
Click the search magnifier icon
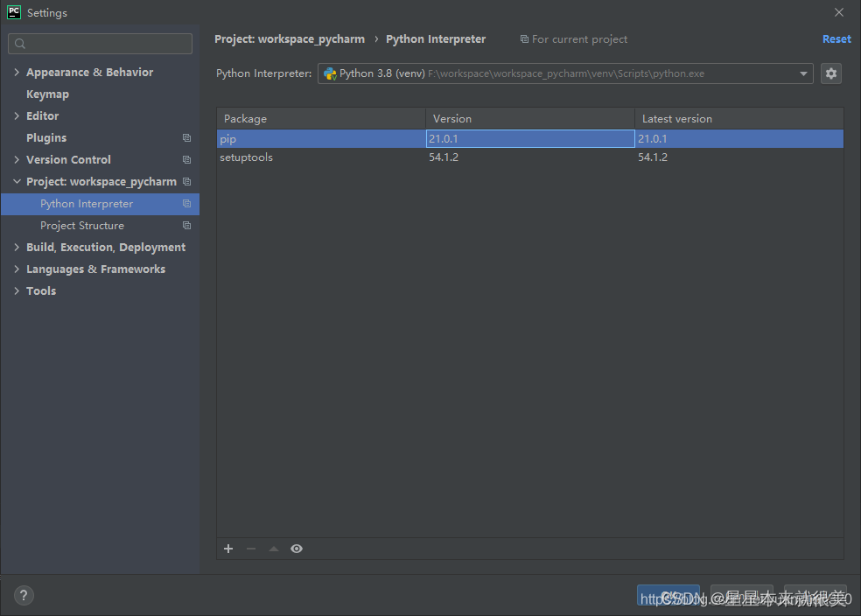(20, 44)
